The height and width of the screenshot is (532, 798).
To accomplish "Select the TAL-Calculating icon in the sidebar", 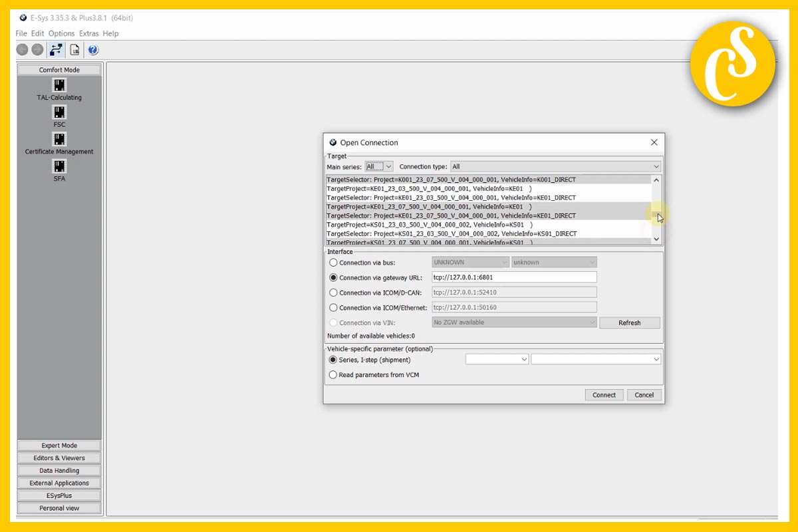I will [x=59, y=85].
